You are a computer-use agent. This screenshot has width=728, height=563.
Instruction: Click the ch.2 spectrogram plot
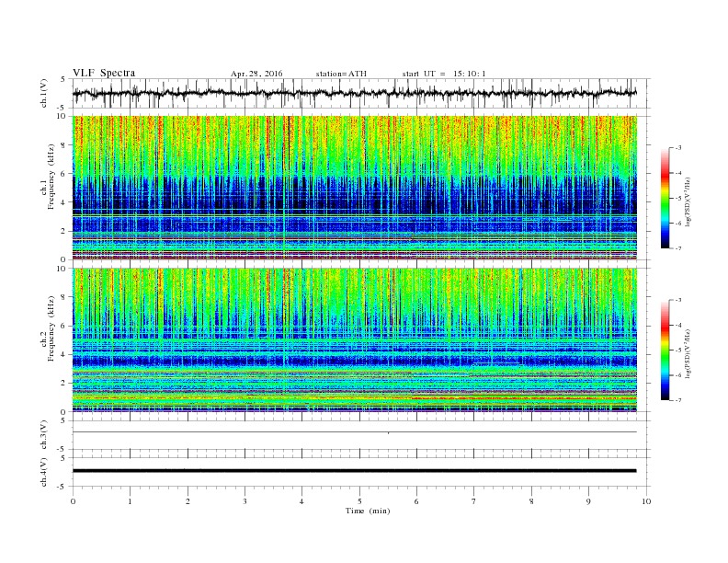[x=355, y=340]
